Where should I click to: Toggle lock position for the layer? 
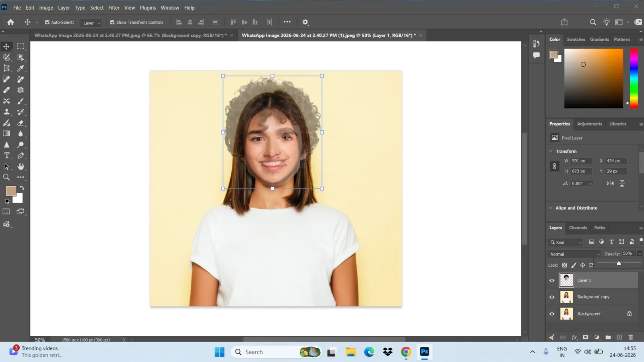[582, 265]
